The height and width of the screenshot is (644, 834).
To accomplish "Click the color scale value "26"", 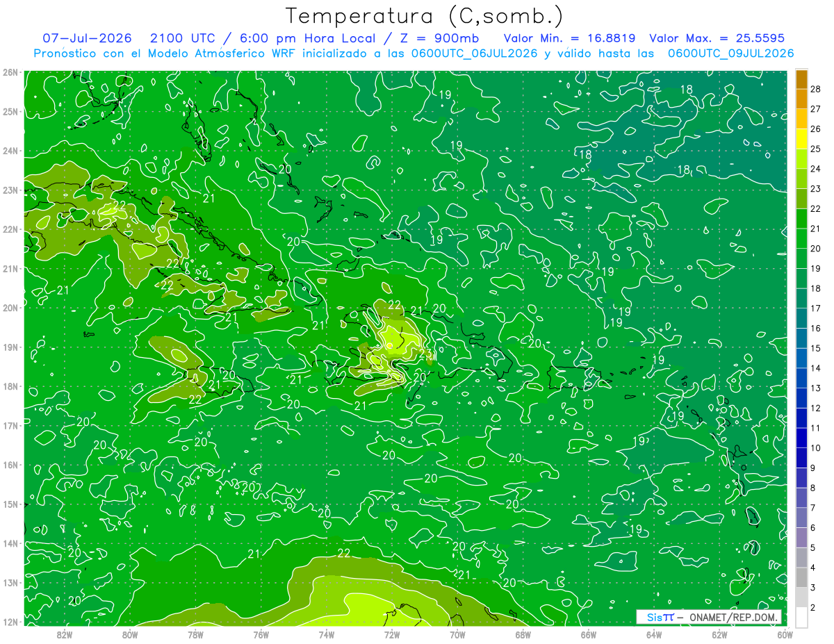I will [x=816, y=129].
